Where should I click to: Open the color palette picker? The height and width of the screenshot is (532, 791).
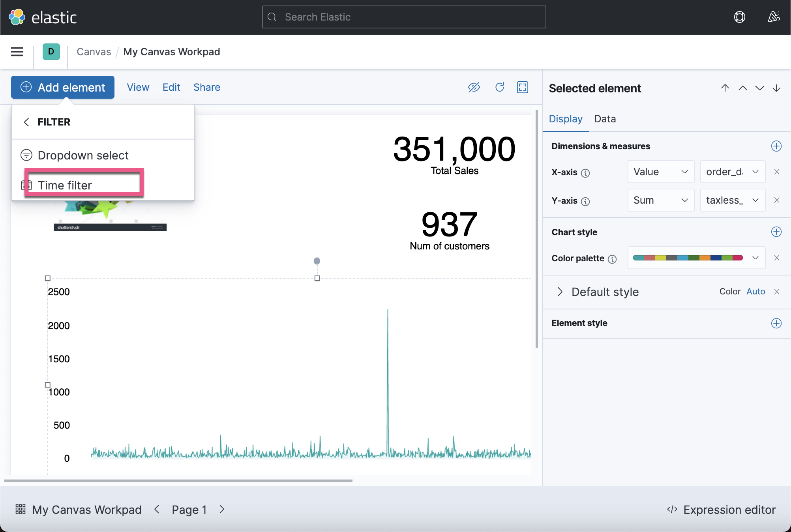click(x=696, y=258)
